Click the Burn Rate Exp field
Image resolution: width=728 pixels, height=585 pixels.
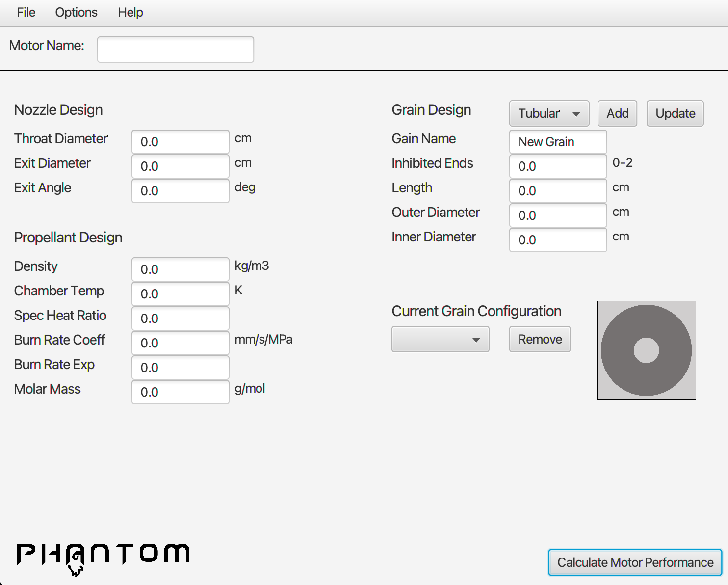pyautogui.click(x=181, y=368)
